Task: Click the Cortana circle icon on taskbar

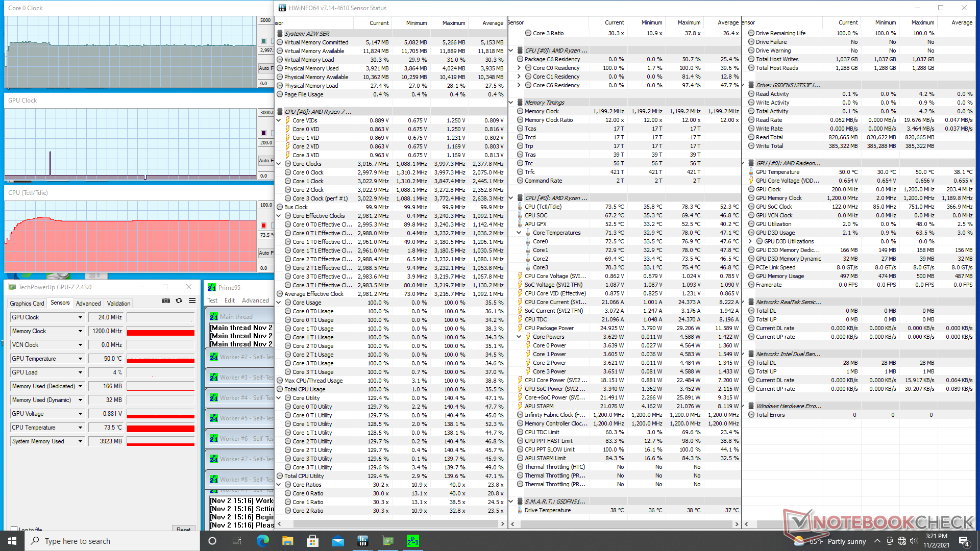Action: [x=212, y=541]
